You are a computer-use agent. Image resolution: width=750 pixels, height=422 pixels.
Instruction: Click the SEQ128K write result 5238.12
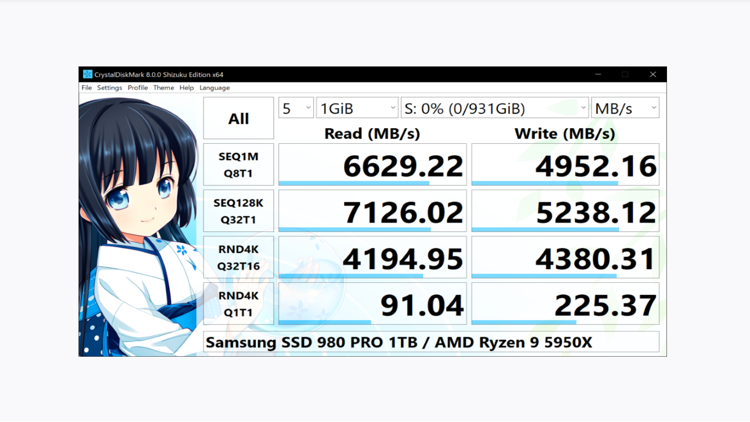tap(565, 211)
